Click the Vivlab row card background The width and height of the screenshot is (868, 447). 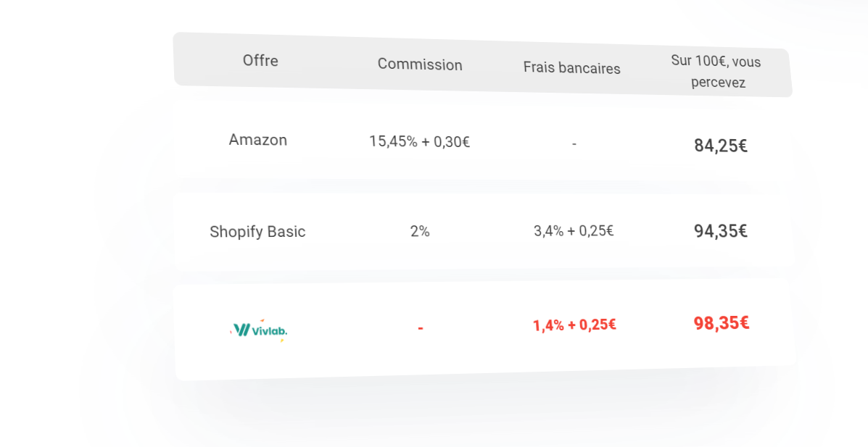484,330
